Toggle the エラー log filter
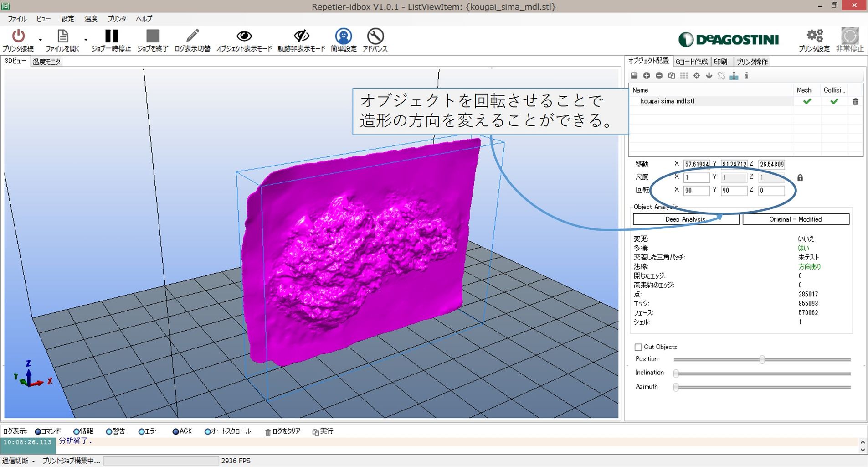 (149, 431)
